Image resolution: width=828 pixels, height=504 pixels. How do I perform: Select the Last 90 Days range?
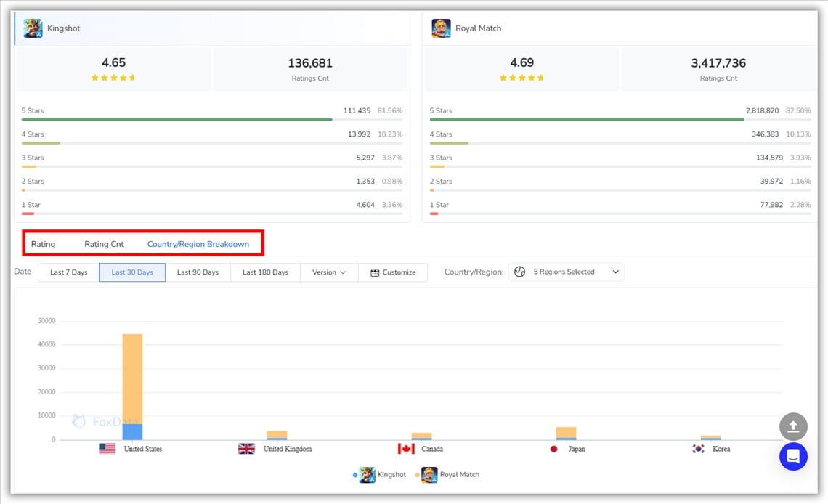click(198, 272)
